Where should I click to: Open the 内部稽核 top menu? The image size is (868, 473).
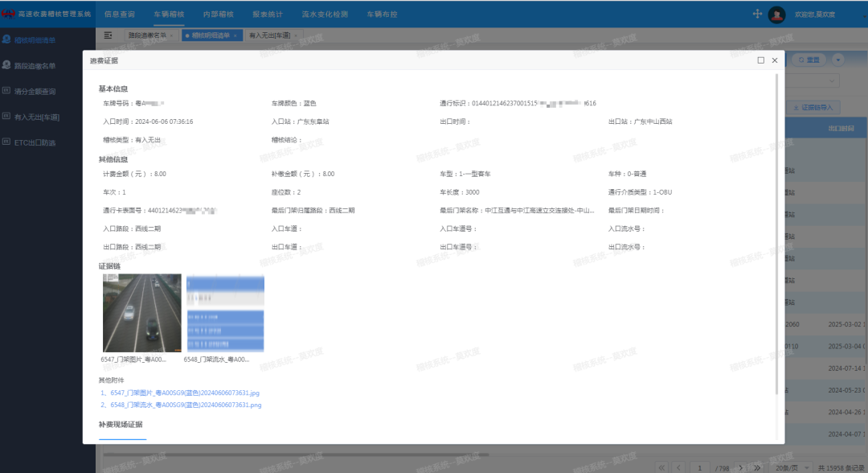point(218,14)
